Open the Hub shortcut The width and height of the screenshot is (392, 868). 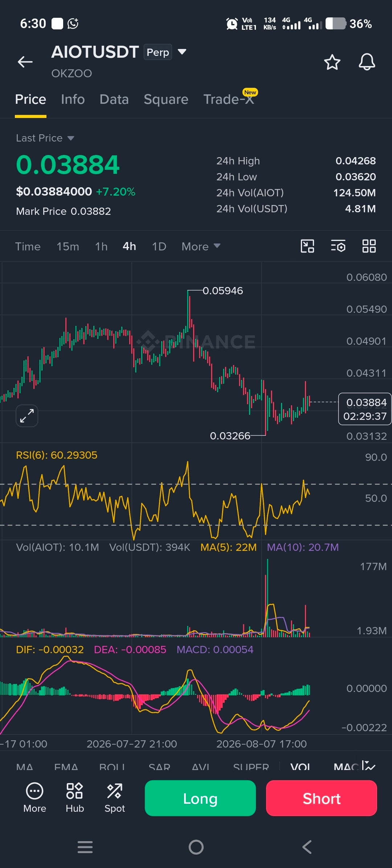pos(75,798)
